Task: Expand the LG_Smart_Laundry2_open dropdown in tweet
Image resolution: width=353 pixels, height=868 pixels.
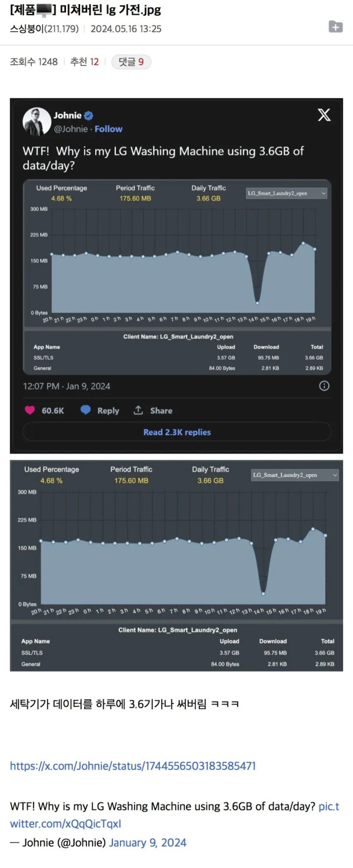Action: coord(287,193)
